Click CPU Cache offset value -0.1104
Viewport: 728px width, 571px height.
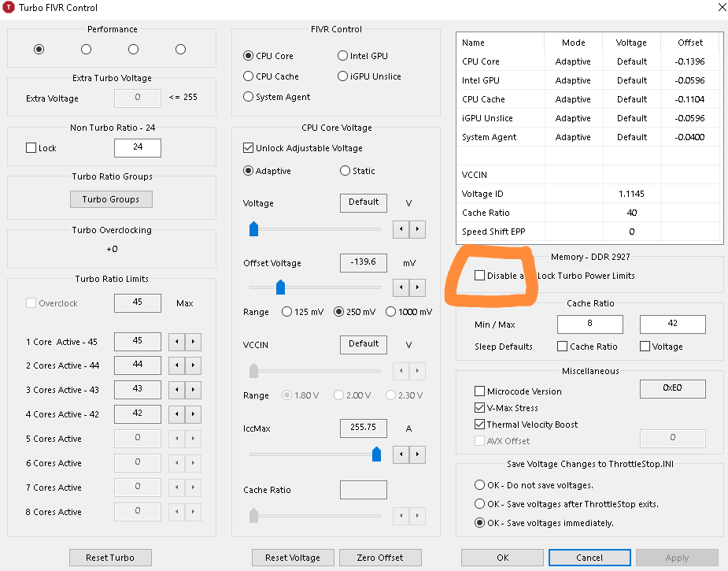(x=690, y=99)
